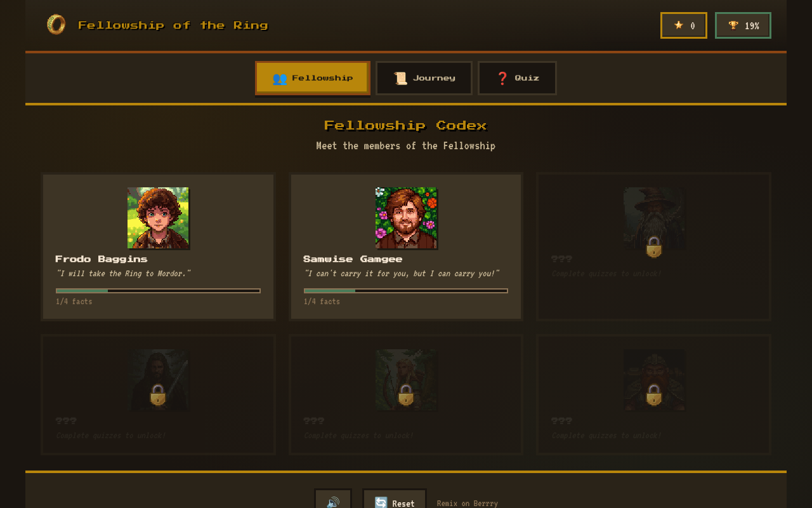Click the trophy completion percentage badge
Viewport: 812px width, 508px height.
[743, 25]
